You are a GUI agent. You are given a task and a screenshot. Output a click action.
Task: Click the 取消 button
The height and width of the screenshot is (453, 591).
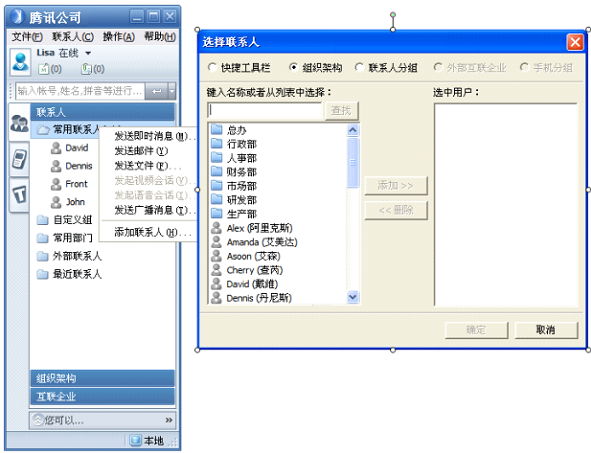tap(546, 330)
